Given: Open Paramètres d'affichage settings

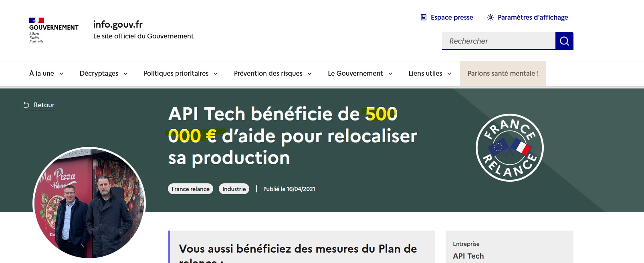Looking at the screenshot, I should click(533, 17).
